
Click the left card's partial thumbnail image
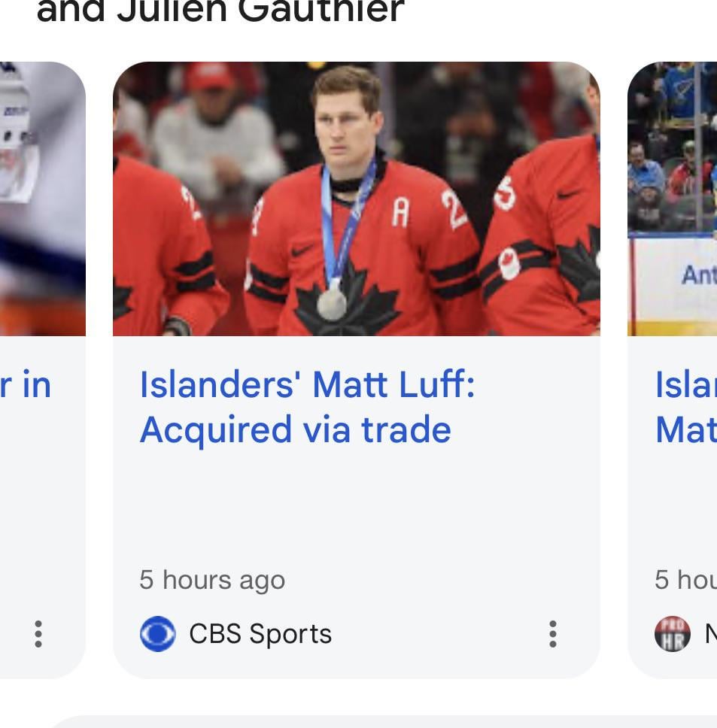pos(42,199)
